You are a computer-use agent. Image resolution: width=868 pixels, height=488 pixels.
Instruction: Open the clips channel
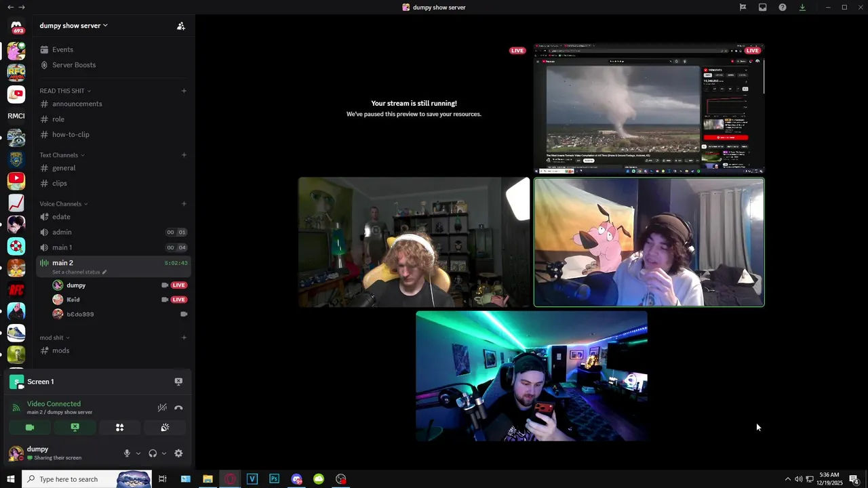tap(113, 183)
